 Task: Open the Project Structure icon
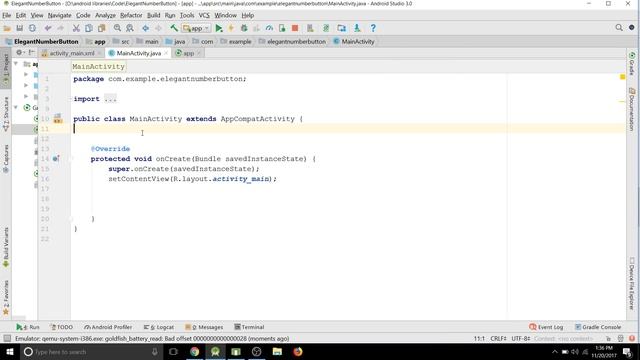click(341, 28)
